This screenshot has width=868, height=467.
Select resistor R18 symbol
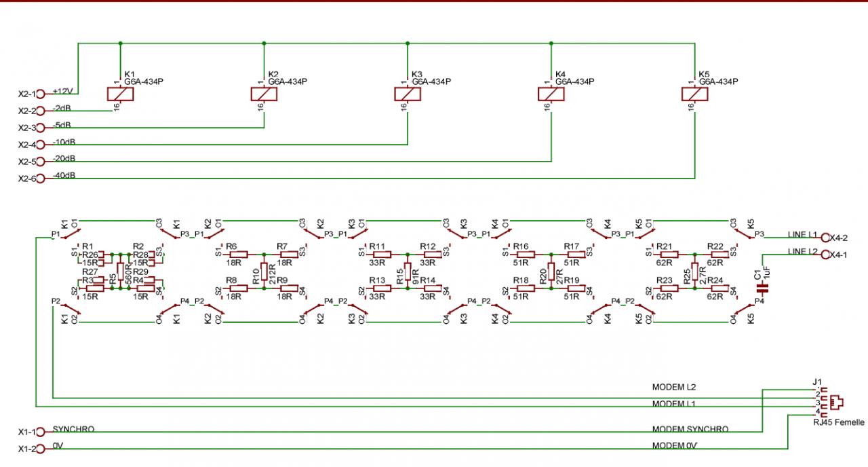tap(526, 288)
